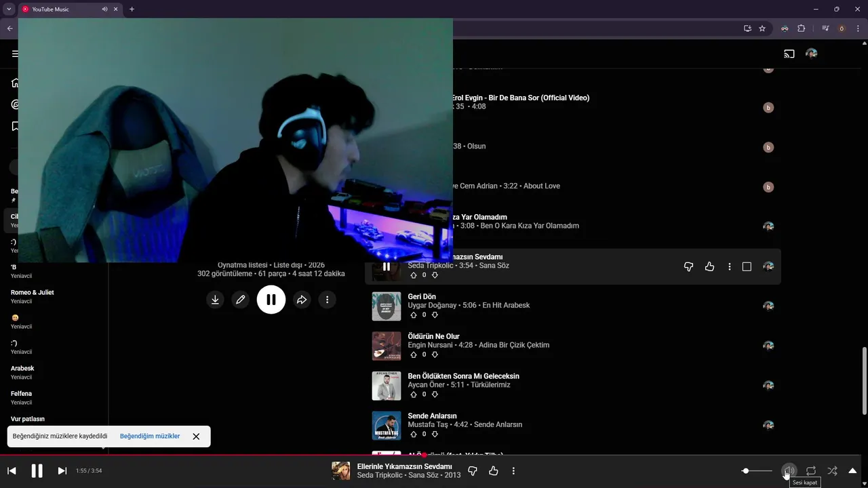The width and height of the screenshot is (868, 488).
Task: Open the tab search dropdown arrow
Action: pyautogui.click(x=9, y=9)
